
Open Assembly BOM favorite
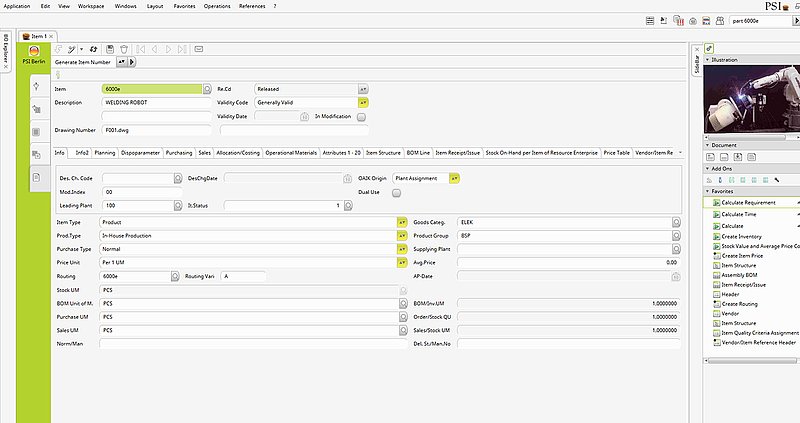pos(739,275)
